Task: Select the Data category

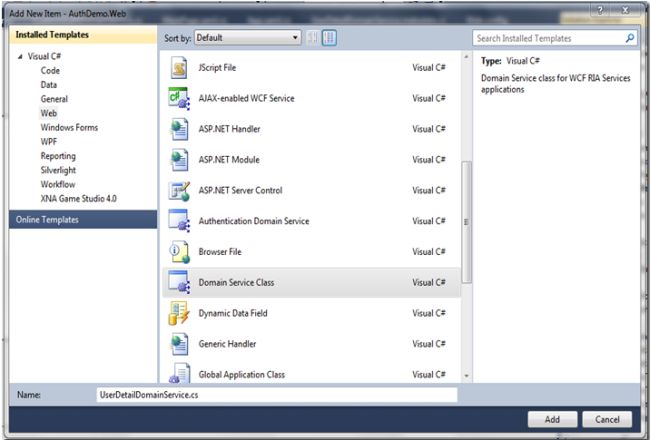Action: point(49,85)
